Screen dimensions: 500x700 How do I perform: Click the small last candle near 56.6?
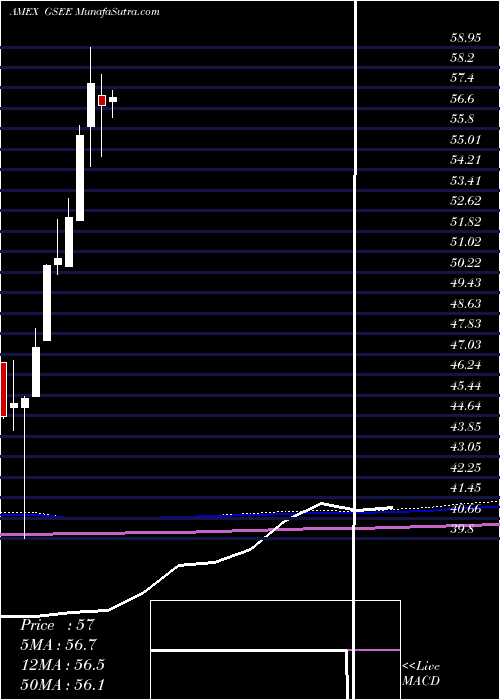[113, 100]
